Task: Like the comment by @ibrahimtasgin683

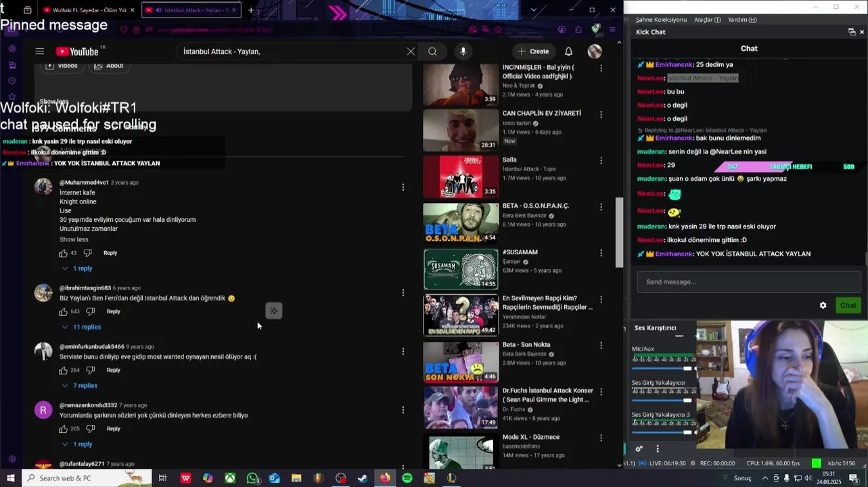Action: click(x=63, y=312)
